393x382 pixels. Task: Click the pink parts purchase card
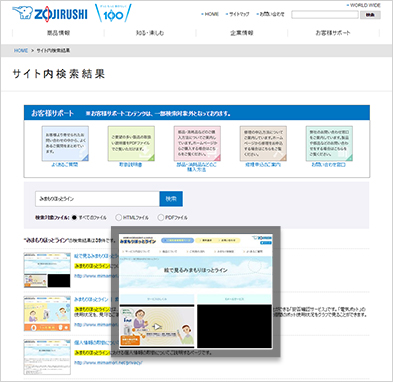pyautogui.click(x=197, y=143)
